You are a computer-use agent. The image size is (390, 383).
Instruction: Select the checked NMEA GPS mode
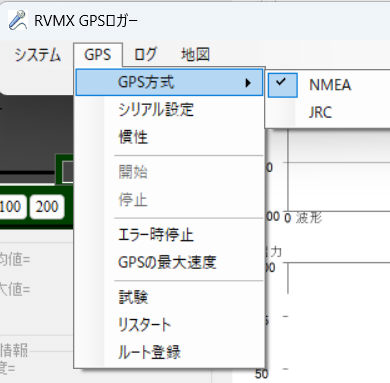tap(329, 85)
